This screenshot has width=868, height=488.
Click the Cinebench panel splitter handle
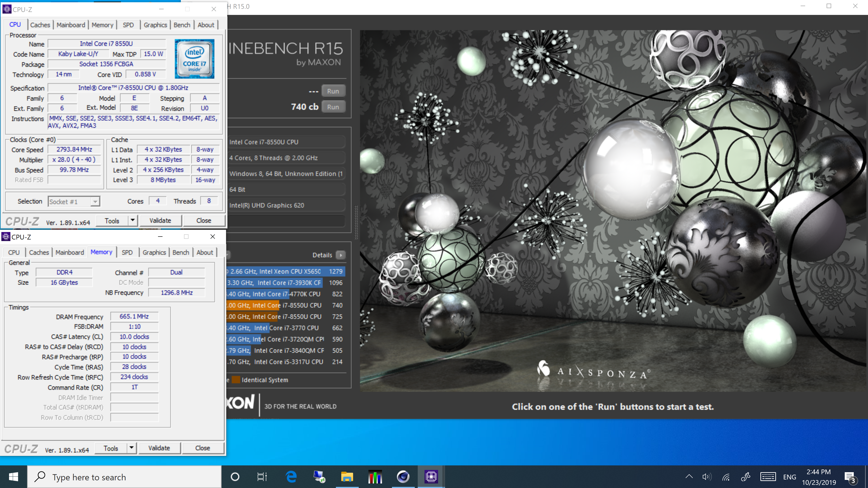(356, 222)
